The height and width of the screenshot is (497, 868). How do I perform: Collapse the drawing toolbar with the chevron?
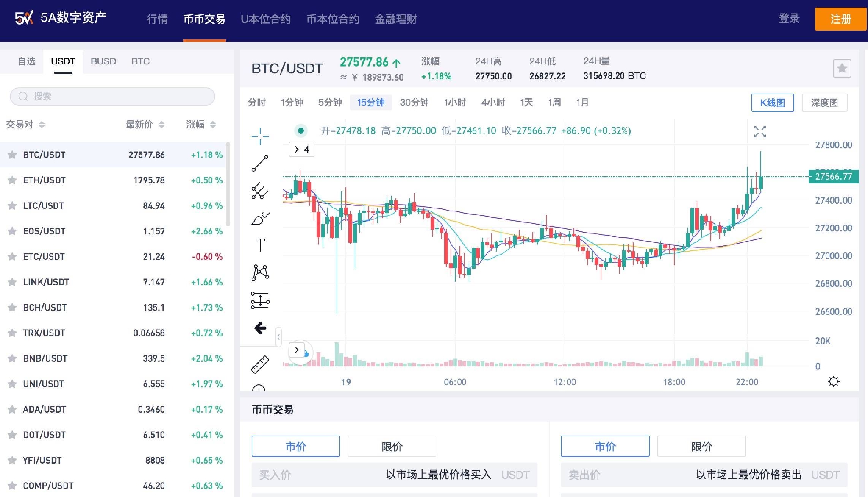pos(278,337)
